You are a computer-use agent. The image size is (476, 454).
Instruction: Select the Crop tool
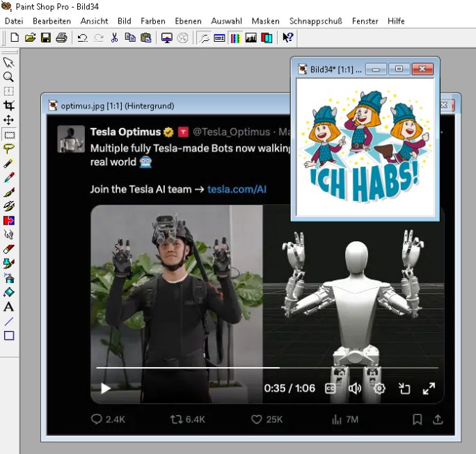[9, 106]
